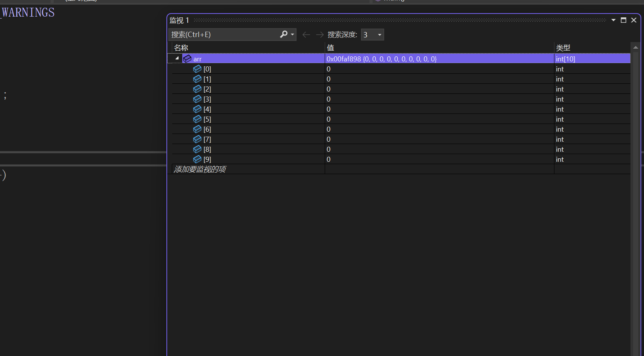644x356 pixels.
Task: Click the WARNINGS text in the code editor
Action: [x=28, y=12]
